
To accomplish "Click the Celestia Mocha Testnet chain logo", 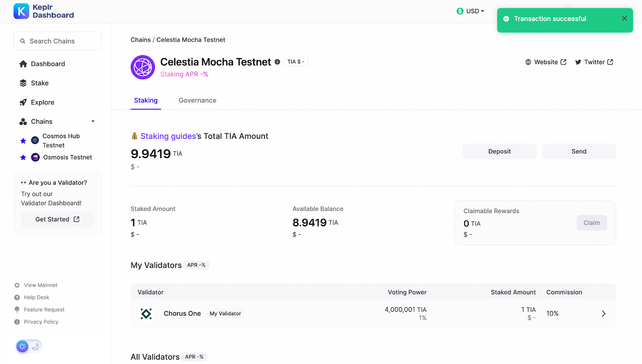I will pyautogui.click(x=143, y=67).
